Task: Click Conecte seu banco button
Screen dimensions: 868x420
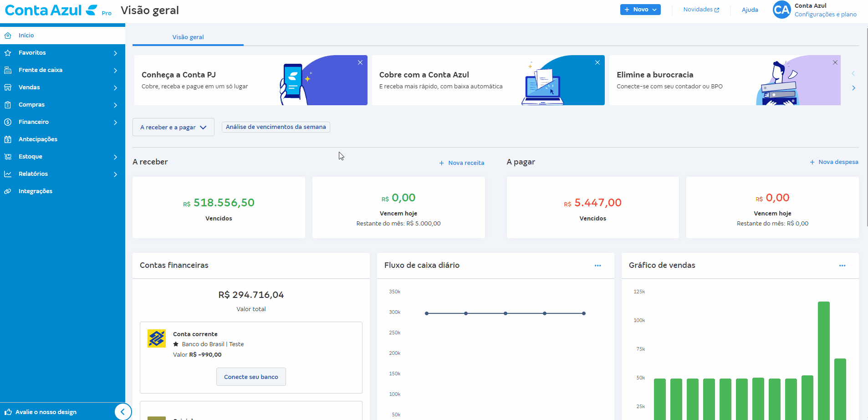Action: pos(251,377)
